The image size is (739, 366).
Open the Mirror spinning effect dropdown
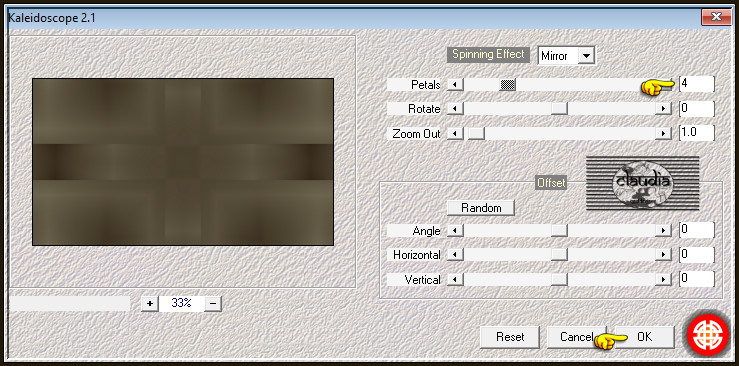pos(586,56)
